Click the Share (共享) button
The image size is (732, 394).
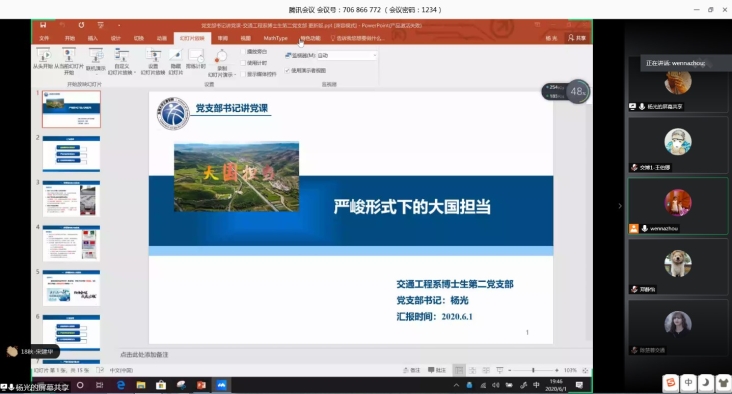[577, 38]
